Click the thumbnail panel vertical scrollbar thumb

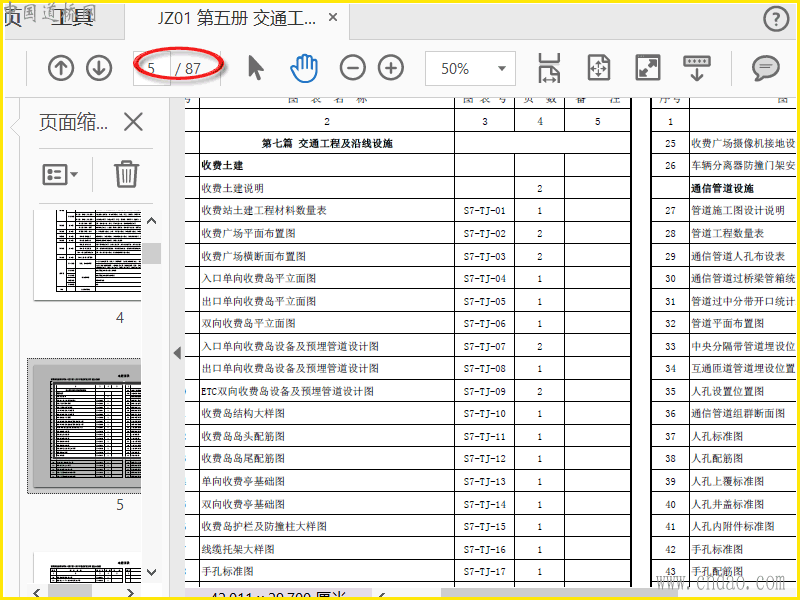click(x=152, y=253)
